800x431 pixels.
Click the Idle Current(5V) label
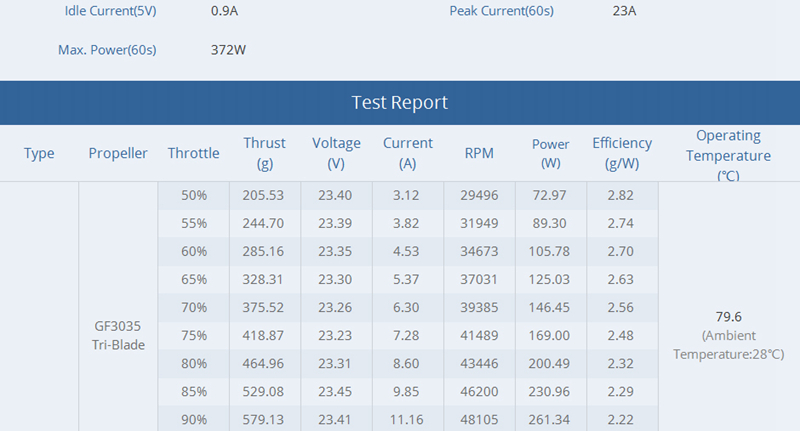coord(111,11)
